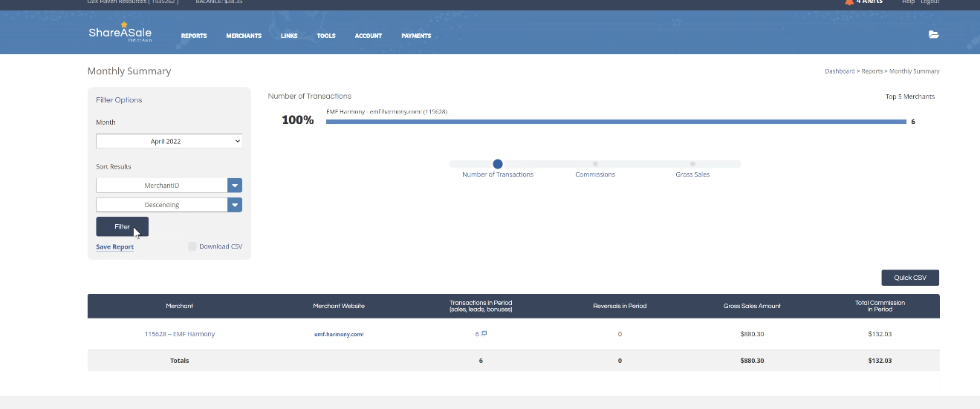Click the Total Commission in Period header
The height and width of the screenshot is (409, 980).
(880, 306)
